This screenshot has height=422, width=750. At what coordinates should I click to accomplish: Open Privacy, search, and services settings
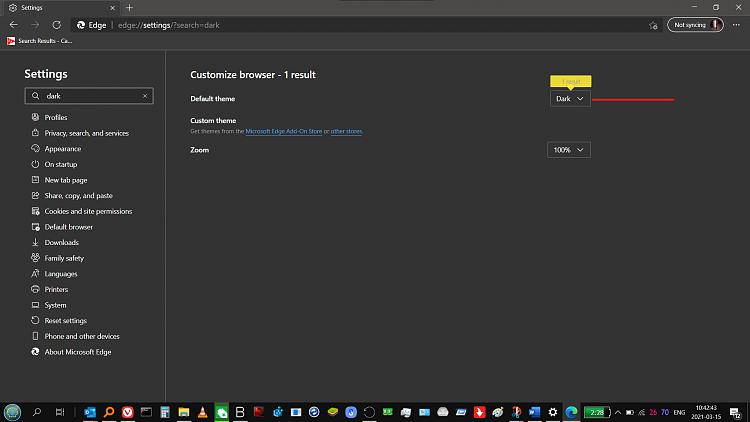(x=87, y=133)
